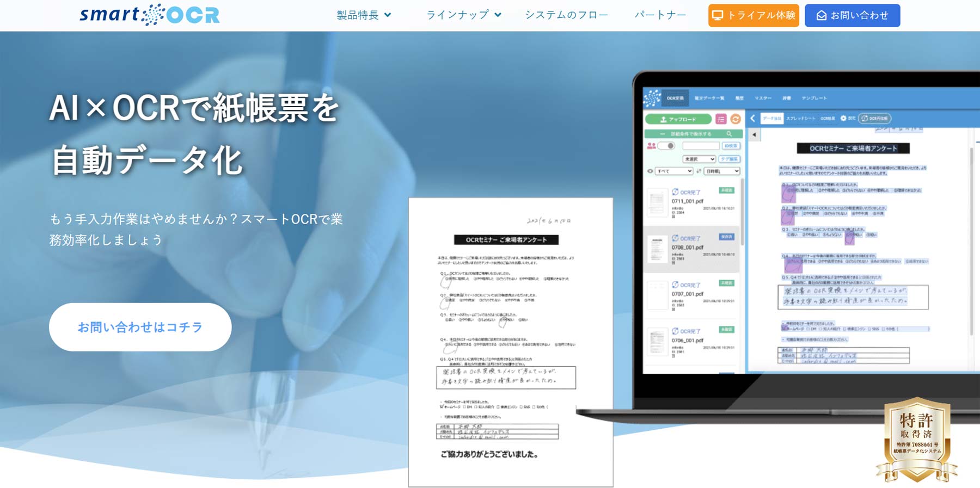This screenshot has height=488, width=980.
Task: Click the dotted app logo in laptop screen
Action: pos(652,98)
